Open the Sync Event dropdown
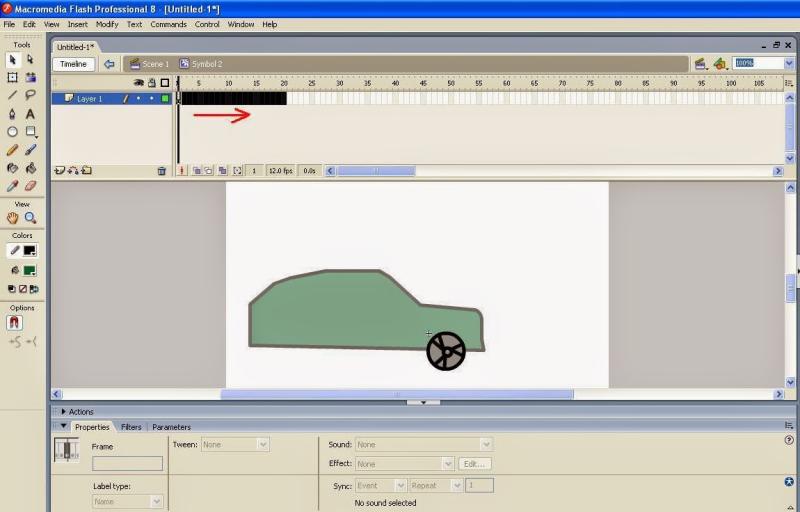The width and height of the screenshot is (800, 512). 381,485
